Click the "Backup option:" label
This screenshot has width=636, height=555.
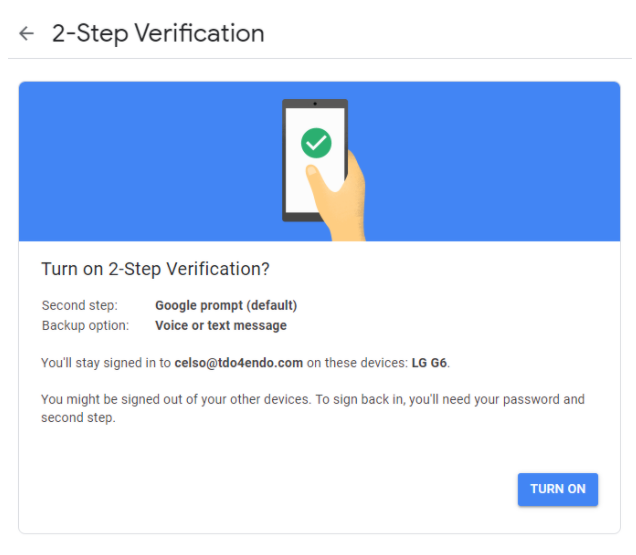point(85,326)
